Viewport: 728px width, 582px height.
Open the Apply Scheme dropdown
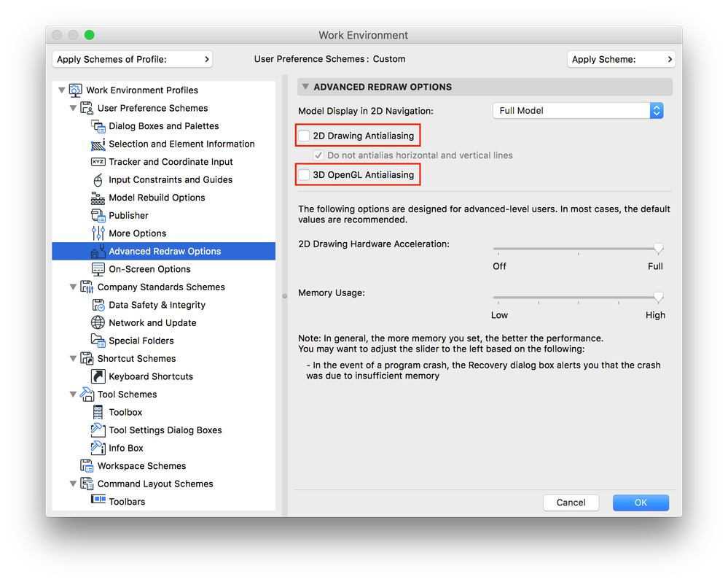coord(621,60)
